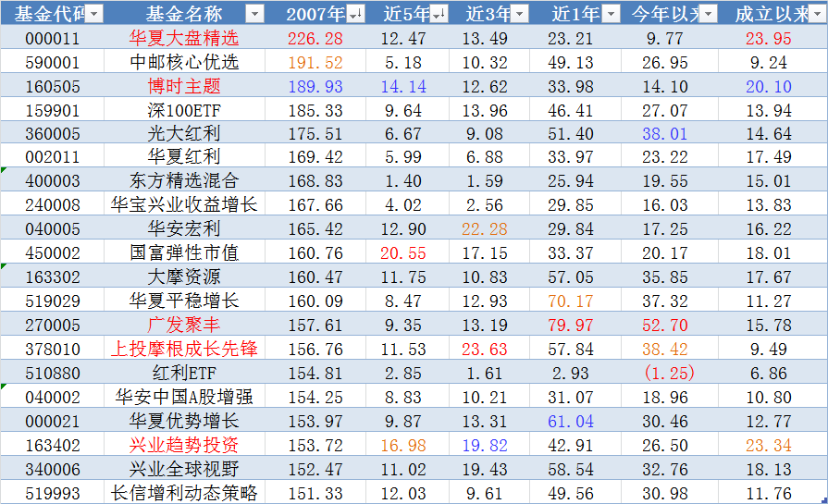The height and width of the screenshot is (504, 828).
Task: Select the blue 14.14 cell
Action: tap(403, 87)
